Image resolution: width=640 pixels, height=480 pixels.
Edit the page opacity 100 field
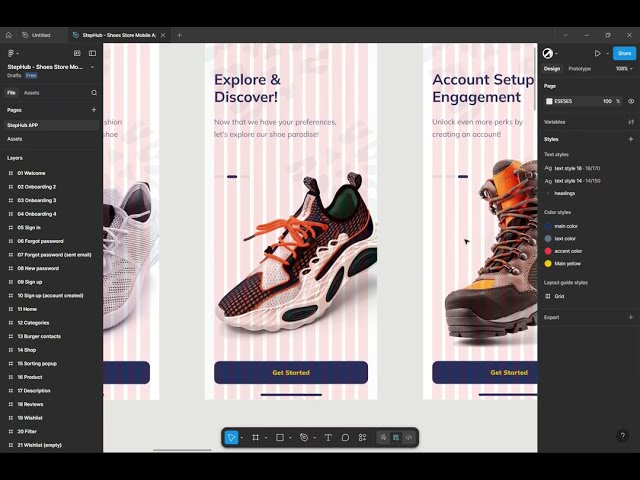point(607,101)
